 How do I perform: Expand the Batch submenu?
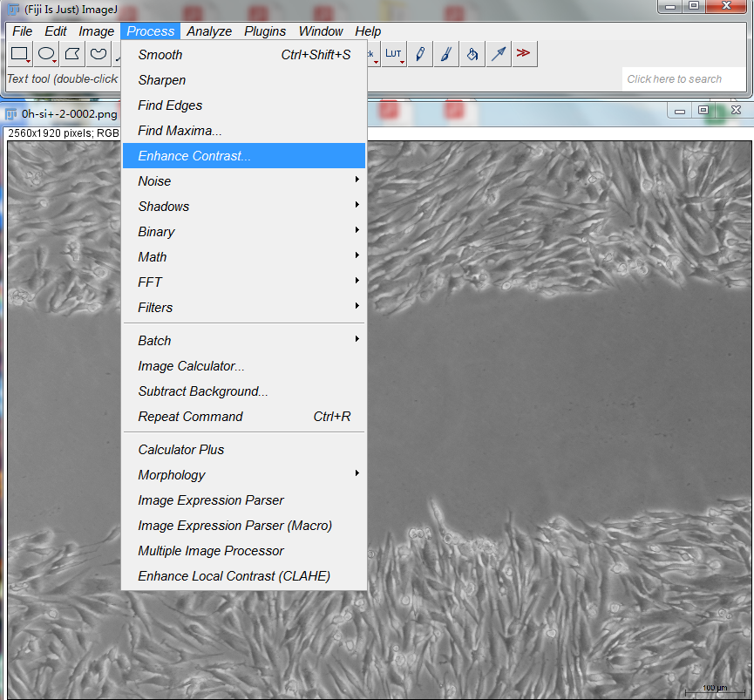244,341
